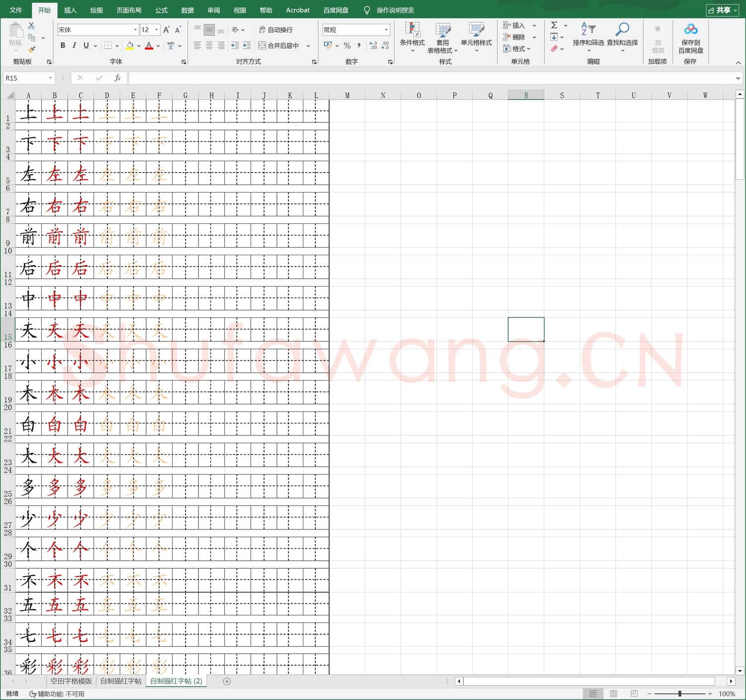Open 格式 cells format dropdown
This screenshot has width=746, height=700.
(517, 49)
